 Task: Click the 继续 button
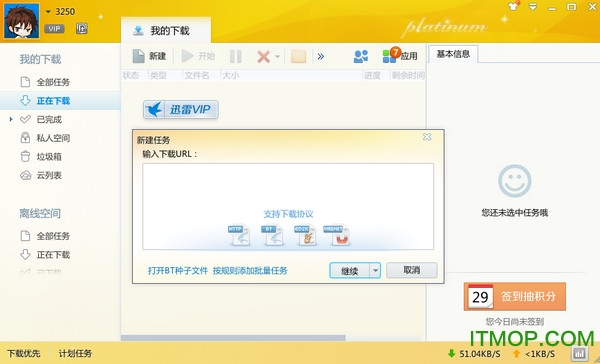click(349, 271)
